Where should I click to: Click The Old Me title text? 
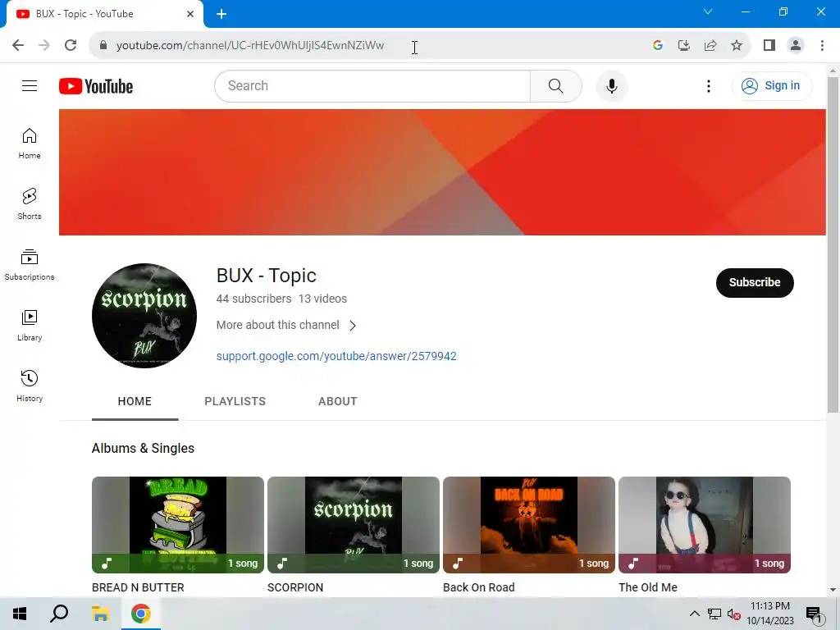point(648,587)
